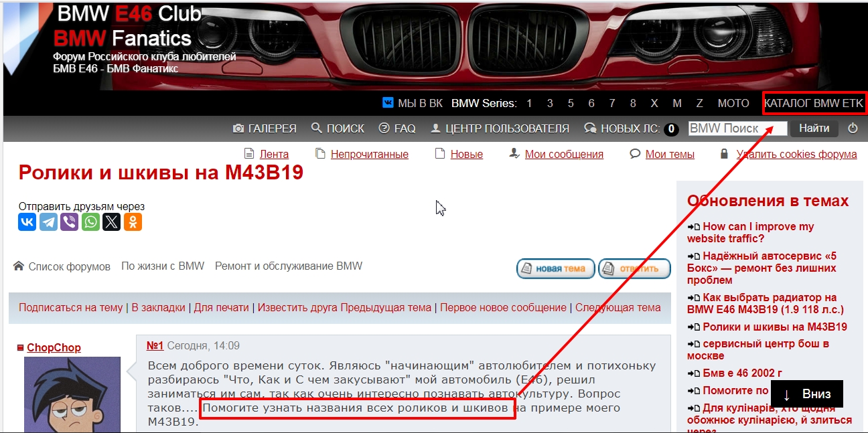Reply using the ответить button
Screen dimensions: 868x433
tap(634, 268)
